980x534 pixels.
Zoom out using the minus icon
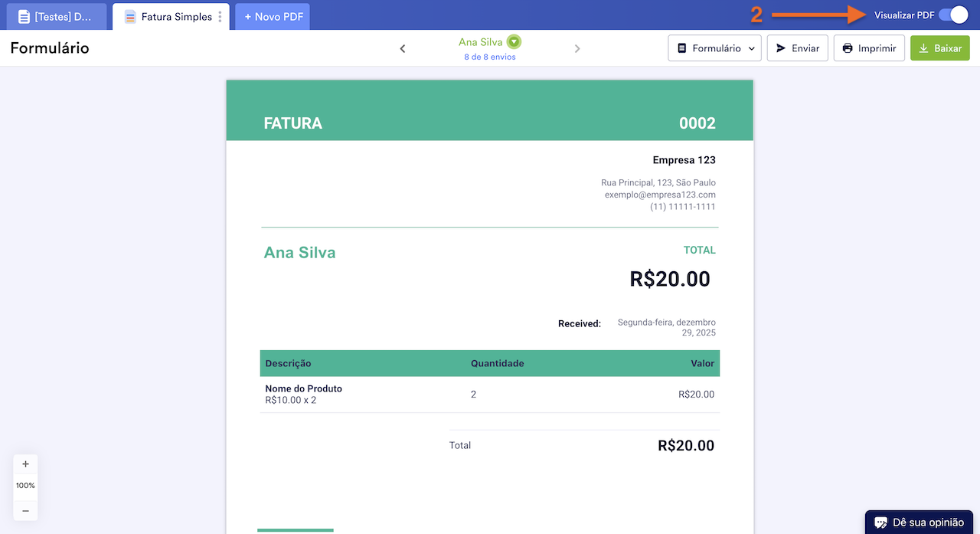(x=25, y=510)
